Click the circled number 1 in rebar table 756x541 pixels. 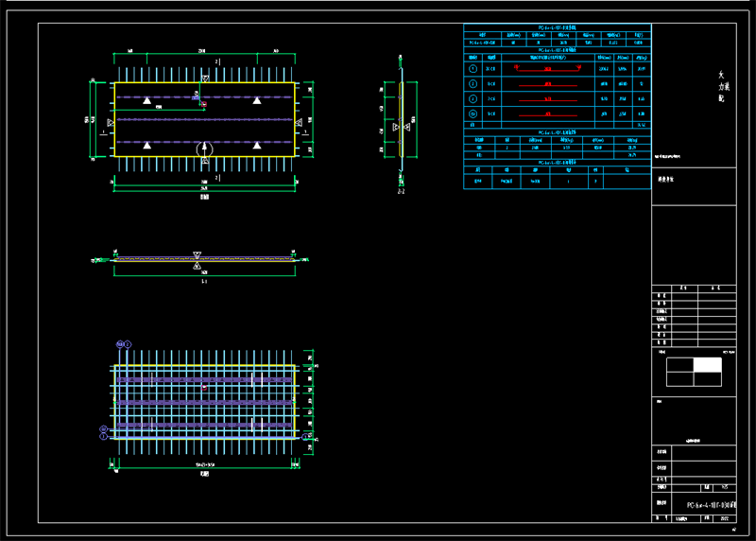(473, 69)
